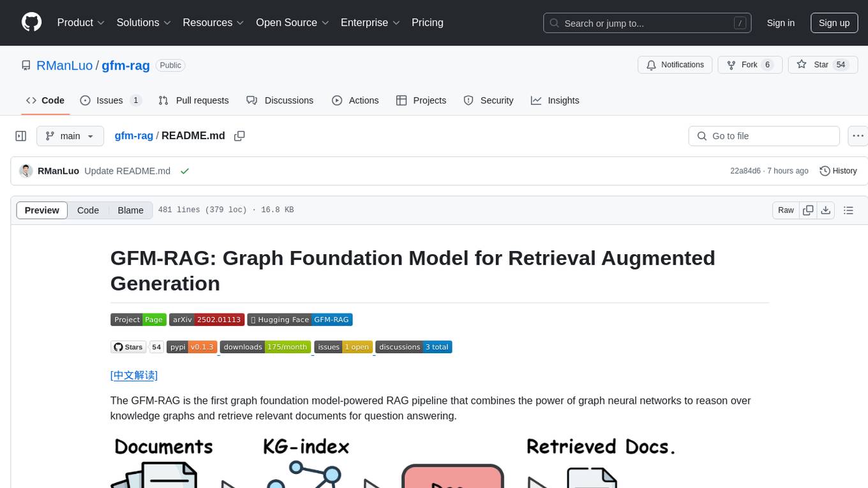Open the gfm-rag repository link in the header

pyautogui.click(x=126, y=65)
